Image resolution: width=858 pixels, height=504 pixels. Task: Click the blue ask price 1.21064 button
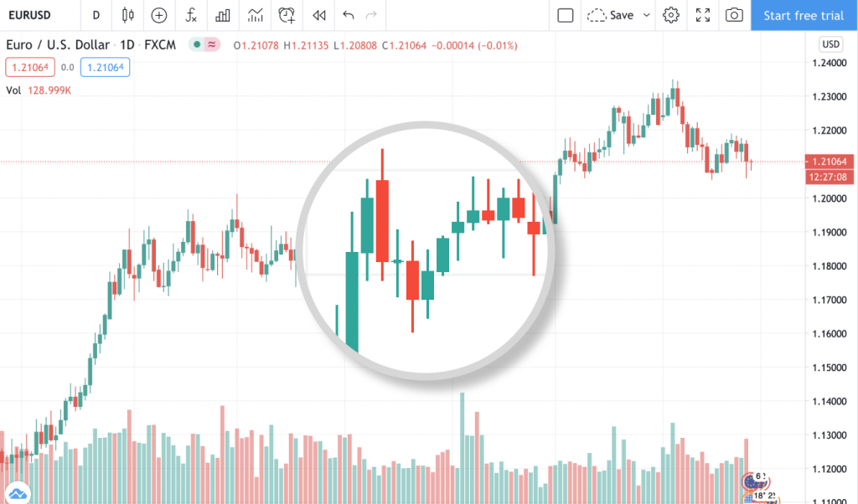pyautogui.click(x=105, y=67)
